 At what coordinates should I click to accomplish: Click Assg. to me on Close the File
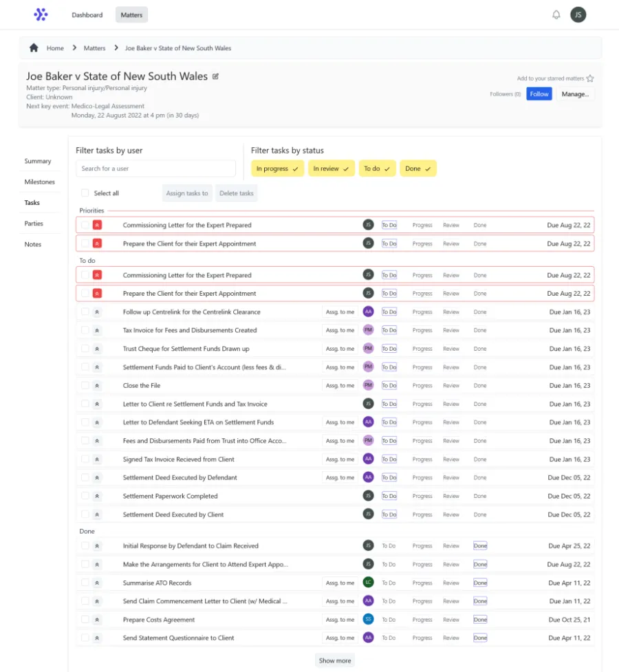point(340,386)
